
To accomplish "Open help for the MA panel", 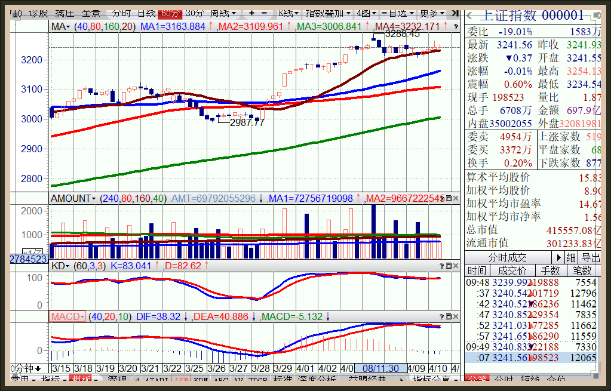I will [456, 27].
